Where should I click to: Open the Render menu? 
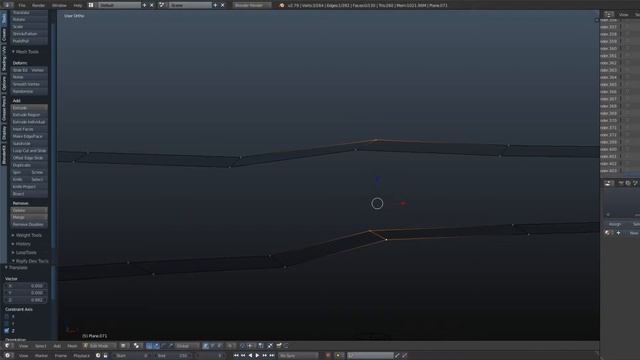click(38, 5)
